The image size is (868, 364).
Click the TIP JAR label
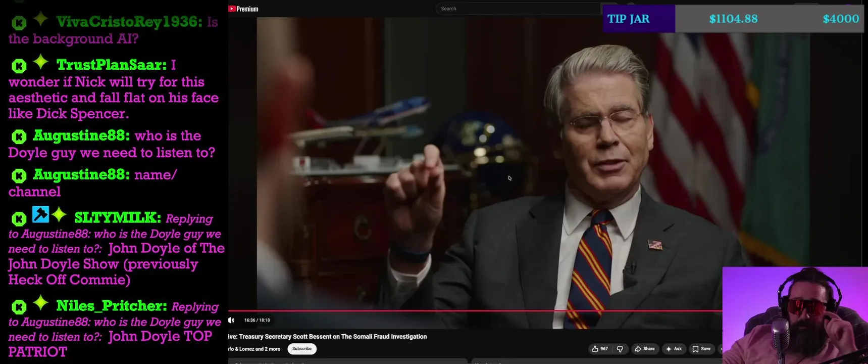coord(629,19)
